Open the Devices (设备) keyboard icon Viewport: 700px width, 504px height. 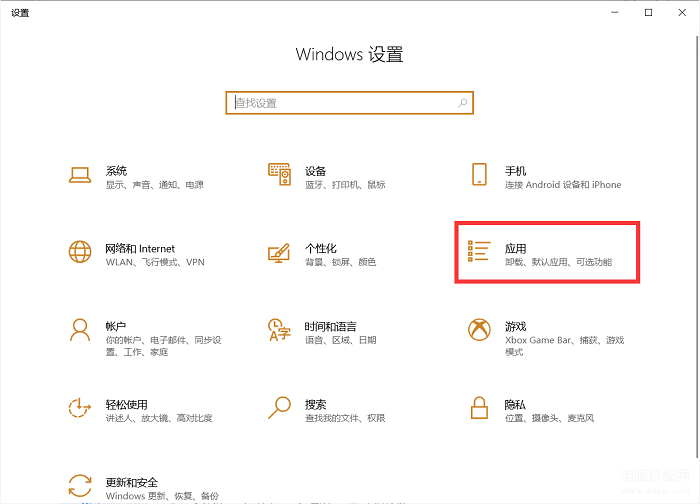point(279,176)
